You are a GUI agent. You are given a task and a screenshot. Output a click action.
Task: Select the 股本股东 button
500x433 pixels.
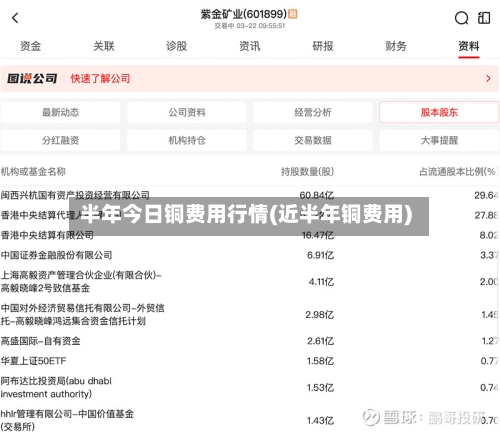pos(439,112)
